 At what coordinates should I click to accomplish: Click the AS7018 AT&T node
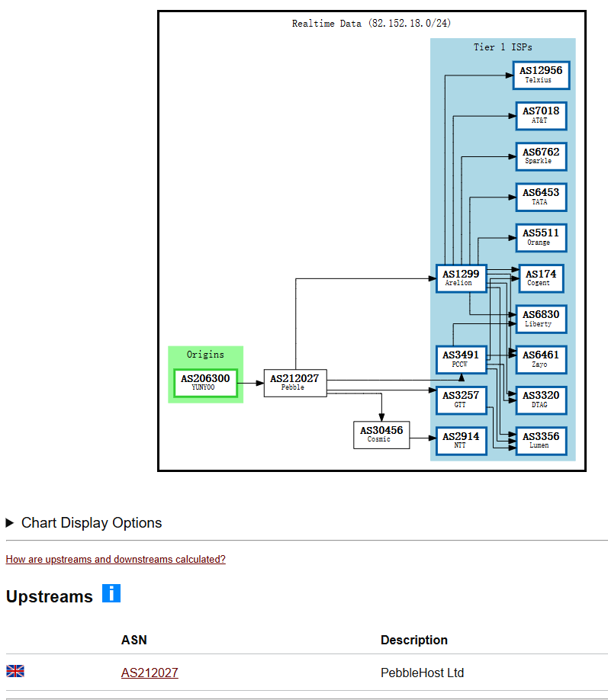pos(542,116)
